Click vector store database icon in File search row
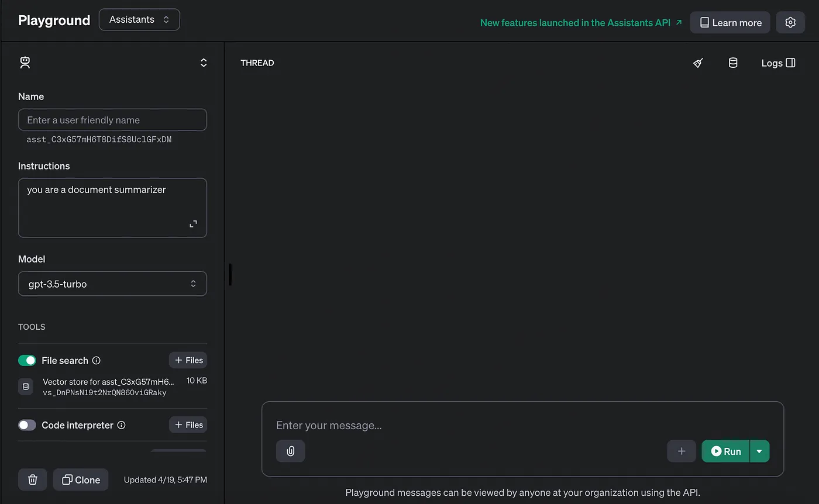Viewport: 819px width, 504px height. (x=25, y=386)
